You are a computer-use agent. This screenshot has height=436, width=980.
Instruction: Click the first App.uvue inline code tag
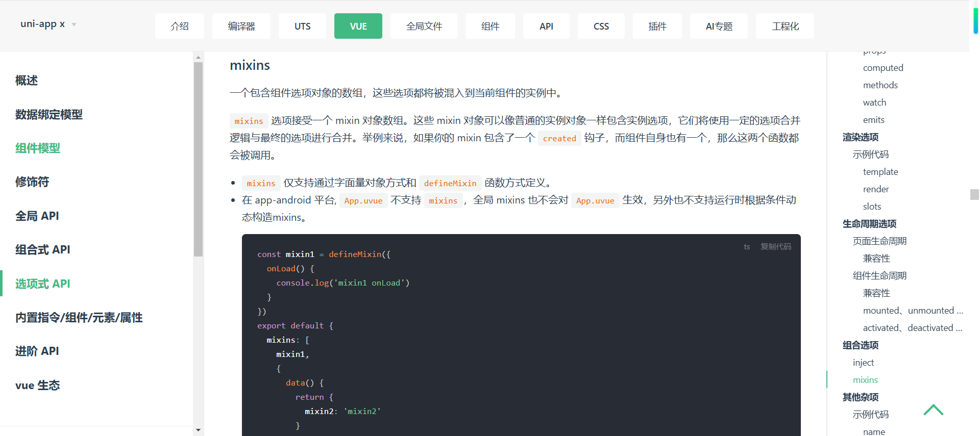(x=363, y=200)
